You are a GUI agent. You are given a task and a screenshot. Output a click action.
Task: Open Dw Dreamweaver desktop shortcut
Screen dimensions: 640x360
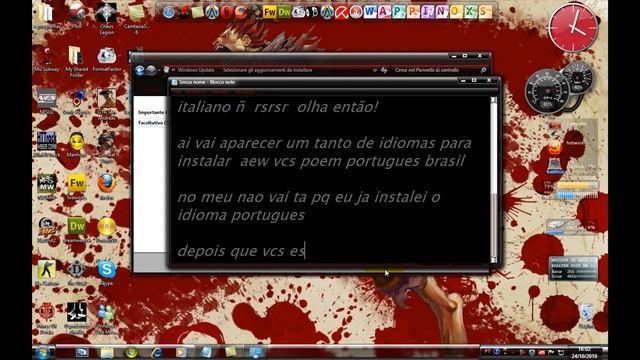coord(76,230)
